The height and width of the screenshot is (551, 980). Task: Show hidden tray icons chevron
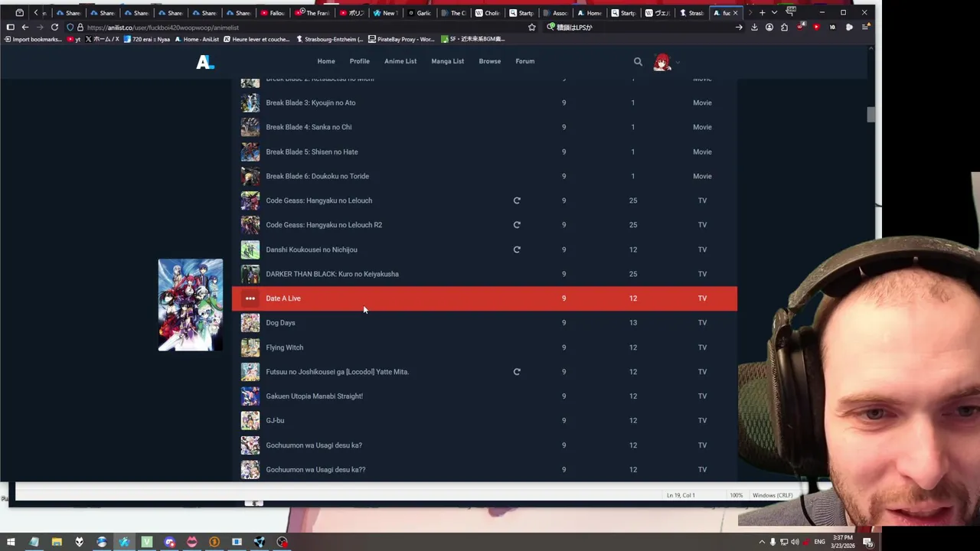762,543
